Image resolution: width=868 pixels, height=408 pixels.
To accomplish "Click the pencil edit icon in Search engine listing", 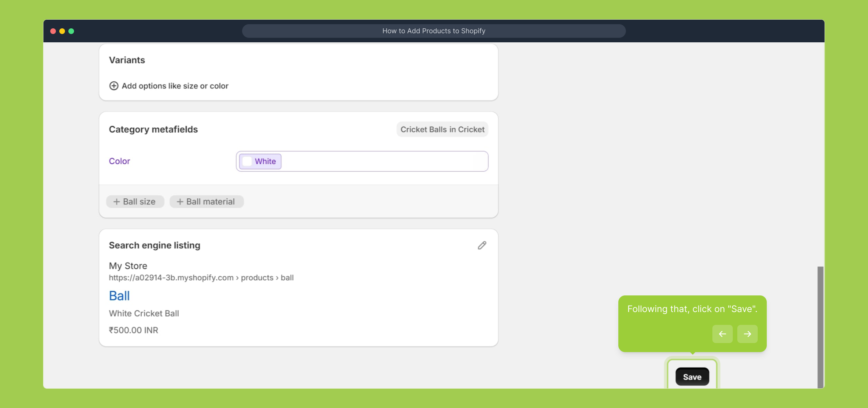I will [482, 246].
